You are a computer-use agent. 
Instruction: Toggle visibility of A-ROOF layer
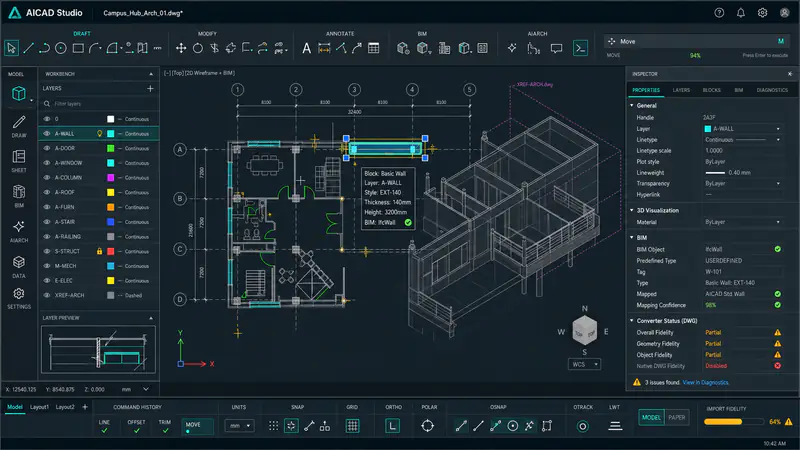pyautogui.click(x=47, y=192)
